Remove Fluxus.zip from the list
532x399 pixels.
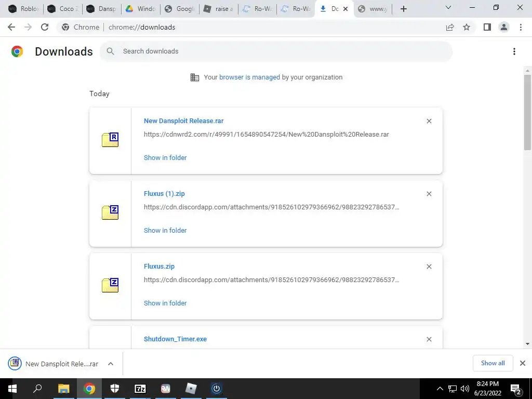(429, 267)
